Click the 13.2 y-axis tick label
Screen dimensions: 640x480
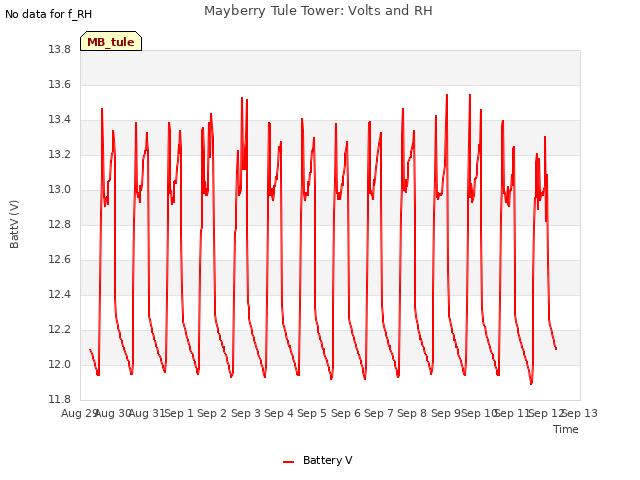tap(60, 155)
